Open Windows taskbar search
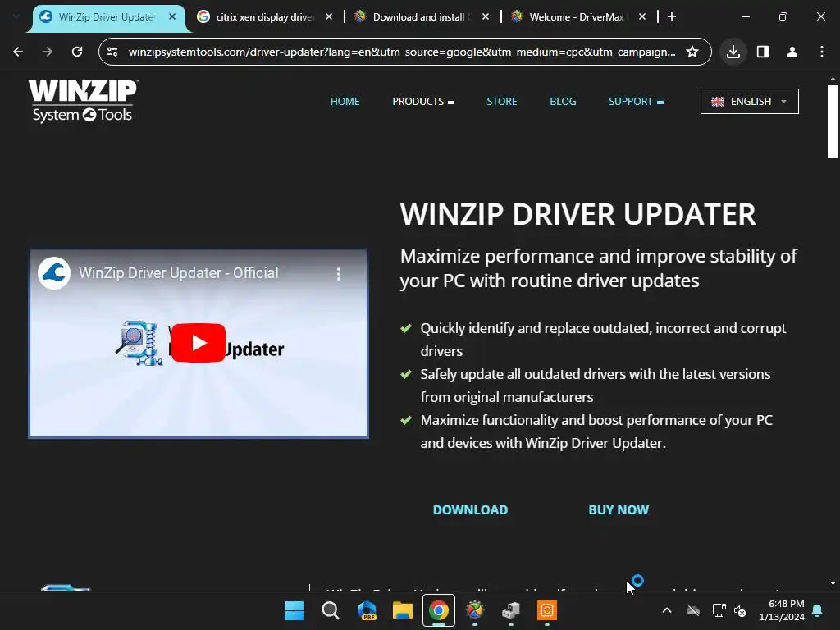The image size is (840, 630). click(330, 610)
